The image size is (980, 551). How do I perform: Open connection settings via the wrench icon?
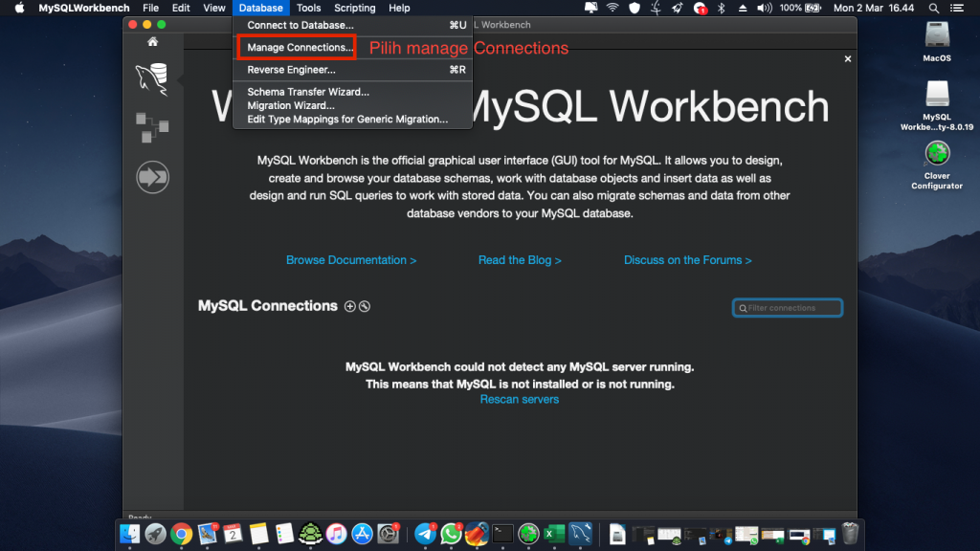(x=366, y=306)
